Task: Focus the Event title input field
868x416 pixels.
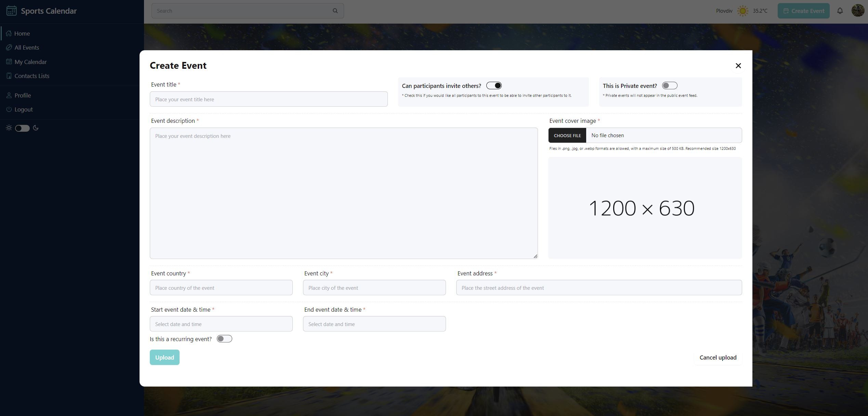Action: pyautogui.click(x=268, y=99)
